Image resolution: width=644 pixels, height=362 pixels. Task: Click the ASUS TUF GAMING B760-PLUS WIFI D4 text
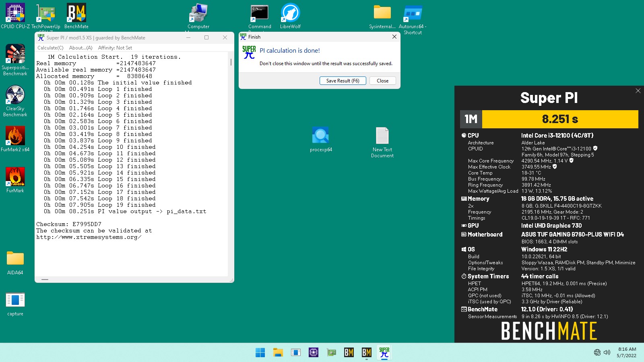[572, 234]
